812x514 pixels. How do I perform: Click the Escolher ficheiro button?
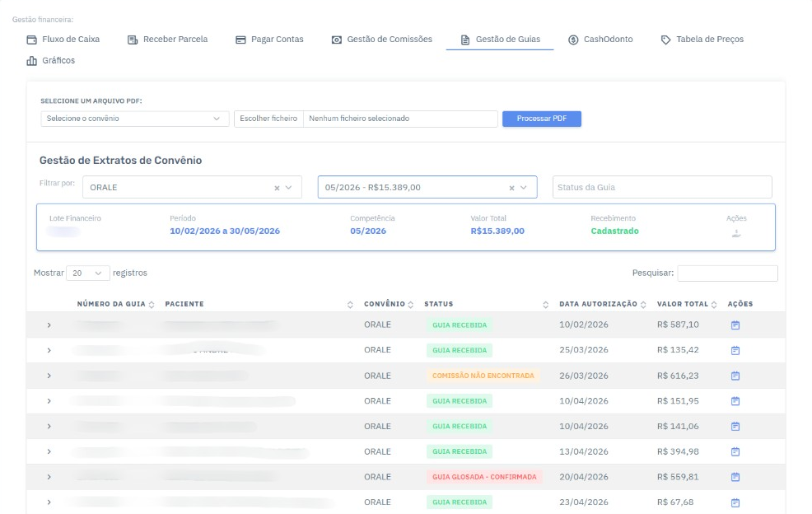[268, 119]
